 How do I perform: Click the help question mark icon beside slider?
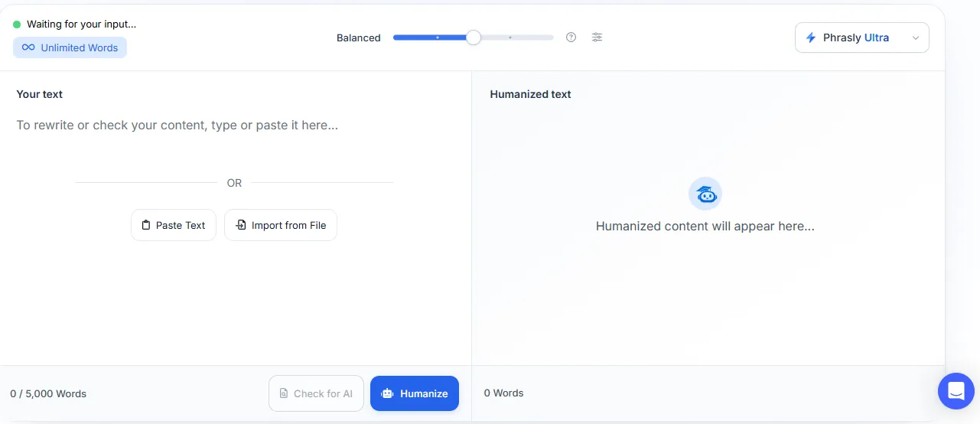(571, 38)
